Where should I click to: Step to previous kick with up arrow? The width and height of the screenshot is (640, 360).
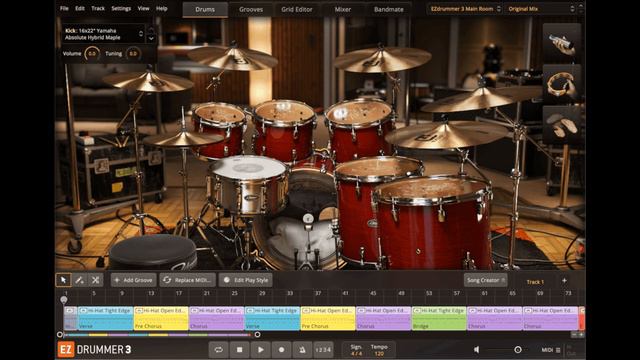[151, 30]
